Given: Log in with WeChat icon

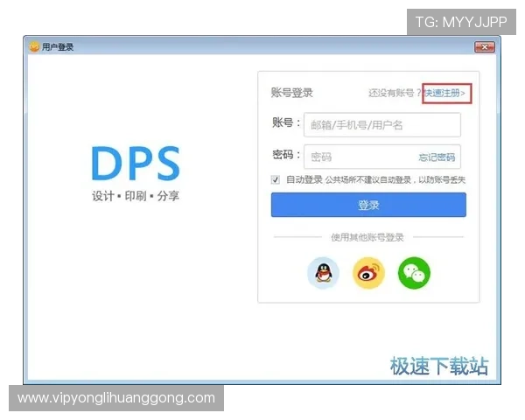Looking at the screenshot, I should 414,273.
